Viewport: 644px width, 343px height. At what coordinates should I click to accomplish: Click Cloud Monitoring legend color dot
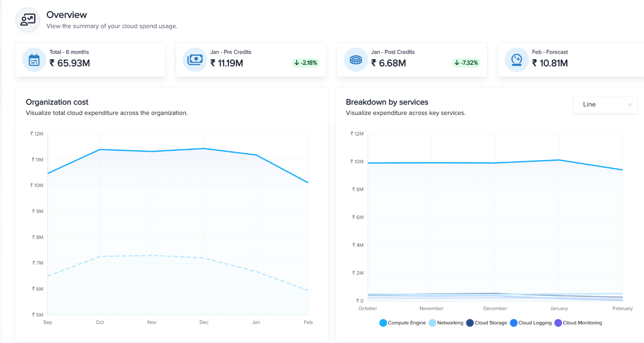(x=558, y=323)
